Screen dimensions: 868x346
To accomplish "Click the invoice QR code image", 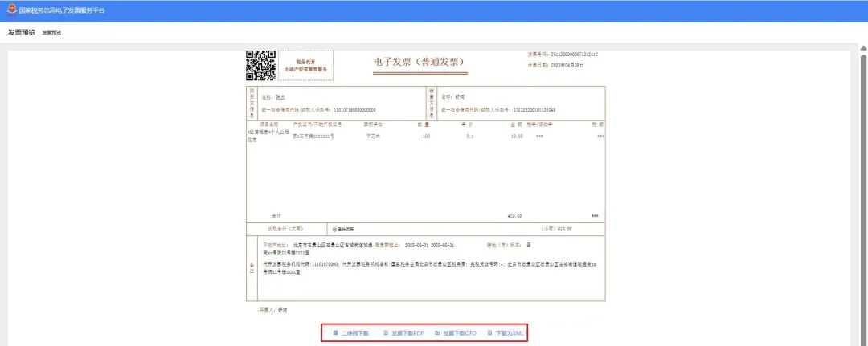I will click(260, 66).
